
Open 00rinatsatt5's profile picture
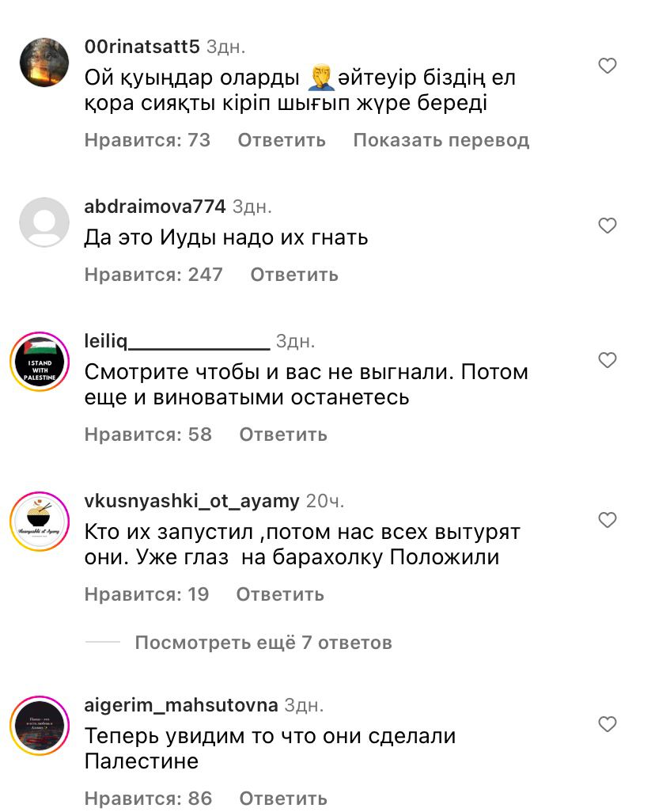(44, 63)
